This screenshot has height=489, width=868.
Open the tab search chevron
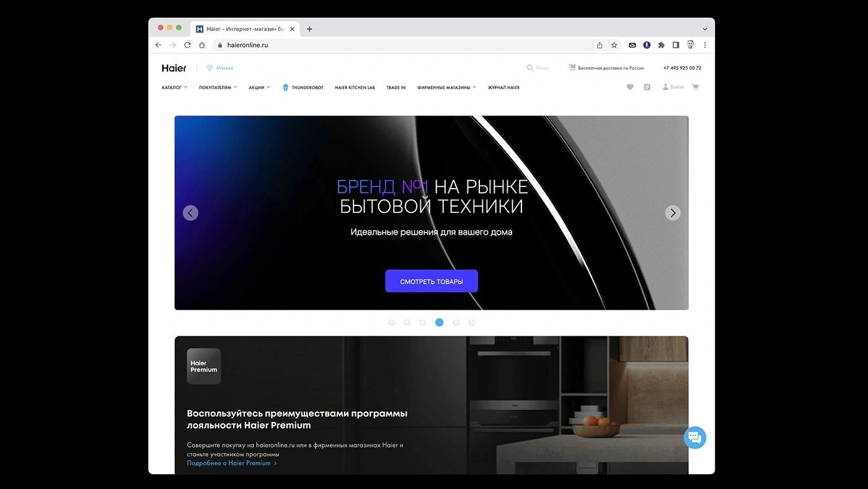tap(705, 29)
